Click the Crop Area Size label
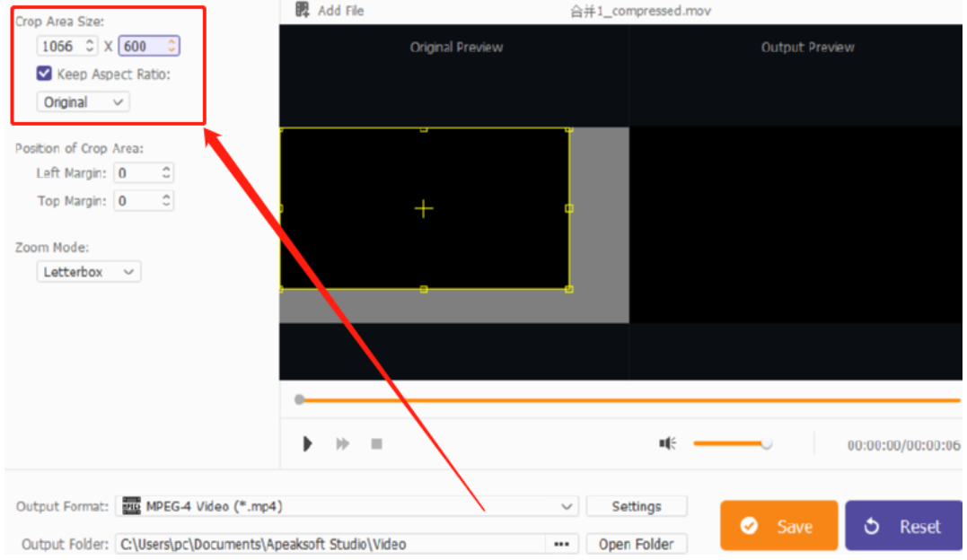This screenshot has height=560, width=967. (x=60, y=22)
